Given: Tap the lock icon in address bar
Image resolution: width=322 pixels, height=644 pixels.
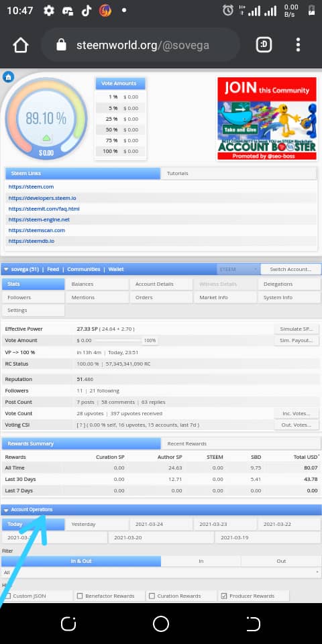Looking at the screenshot, I should pos(61,45).
